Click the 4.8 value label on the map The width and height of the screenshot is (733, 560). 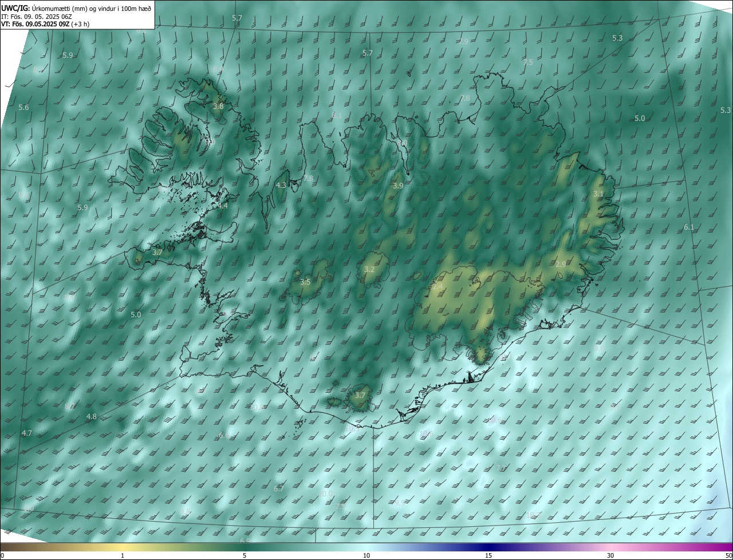pos(92,417)
